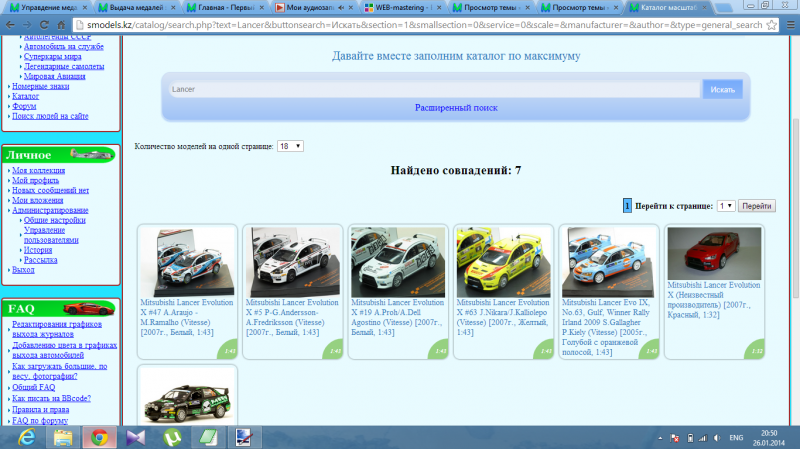Open File Explorer taskbar icon
This screenshot has width=800, height=449.
[x=63, y=438]
